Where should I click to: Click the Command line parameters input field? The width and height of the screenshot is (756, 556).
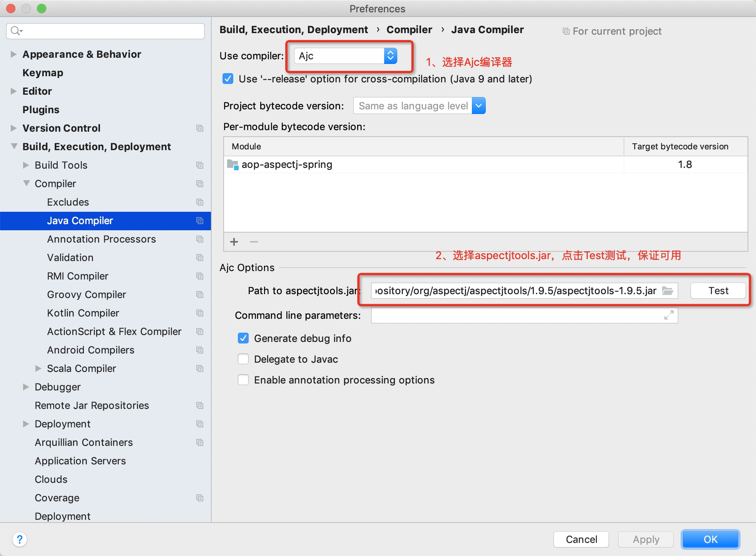tap(516, 315)
